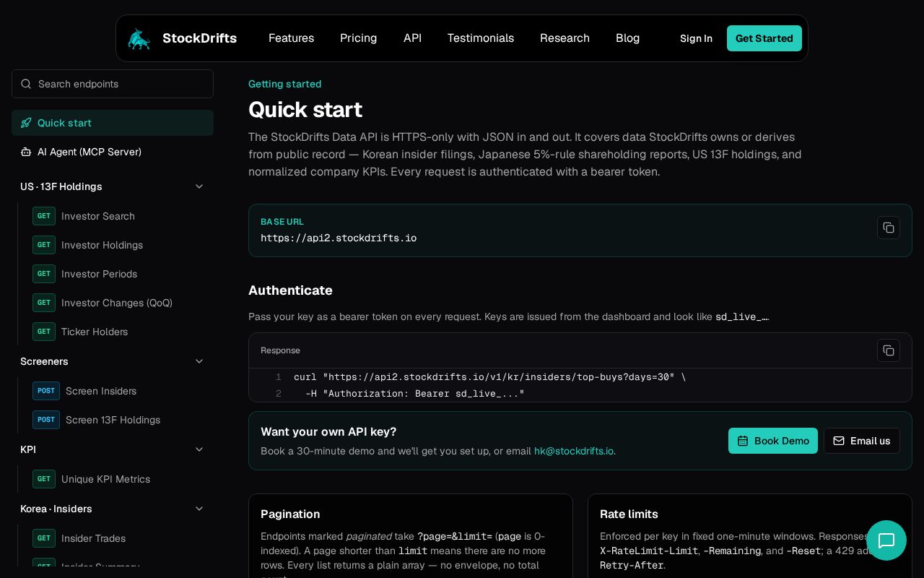Click the StockDrifts bull logo icon
This screenshot has width=924, height=578.
point(139,38)
